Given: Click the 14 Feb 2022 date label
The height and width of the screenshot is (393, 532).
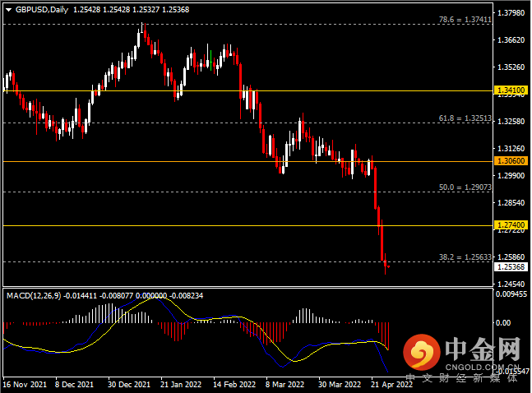Looking at the screenshot, I should click(234, 385).
